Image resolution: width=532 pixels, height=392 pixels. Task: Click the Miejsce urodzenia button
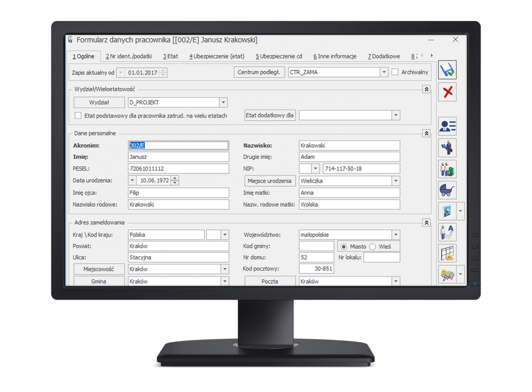coord(270,180)
